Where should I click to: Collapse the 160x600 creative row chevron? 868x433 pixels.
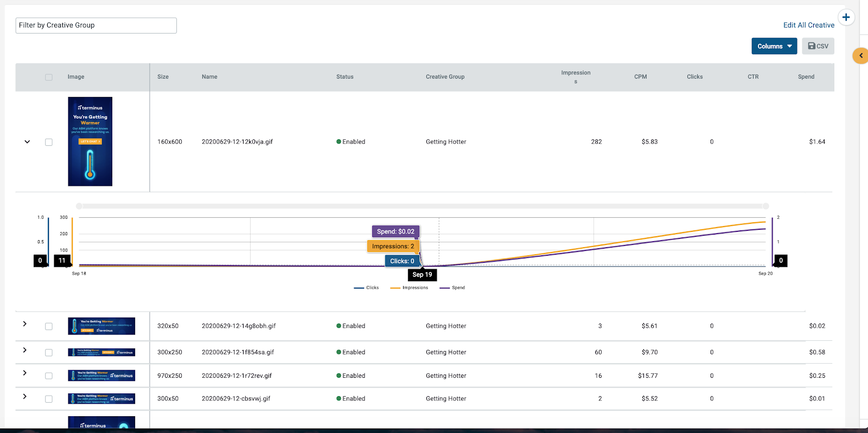coord(27,142)
